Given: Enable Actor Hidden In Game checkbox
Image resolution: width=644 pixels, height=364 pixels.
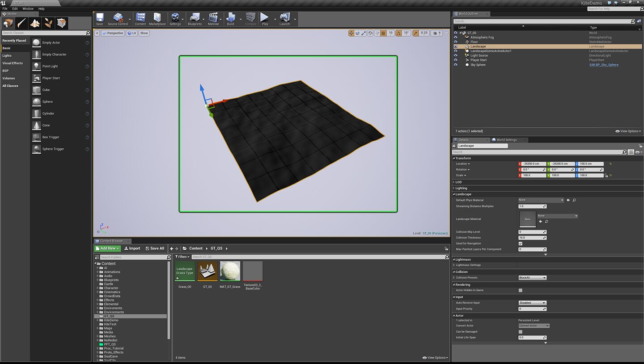Looking at the screenshot, I should tap(520, 290).
